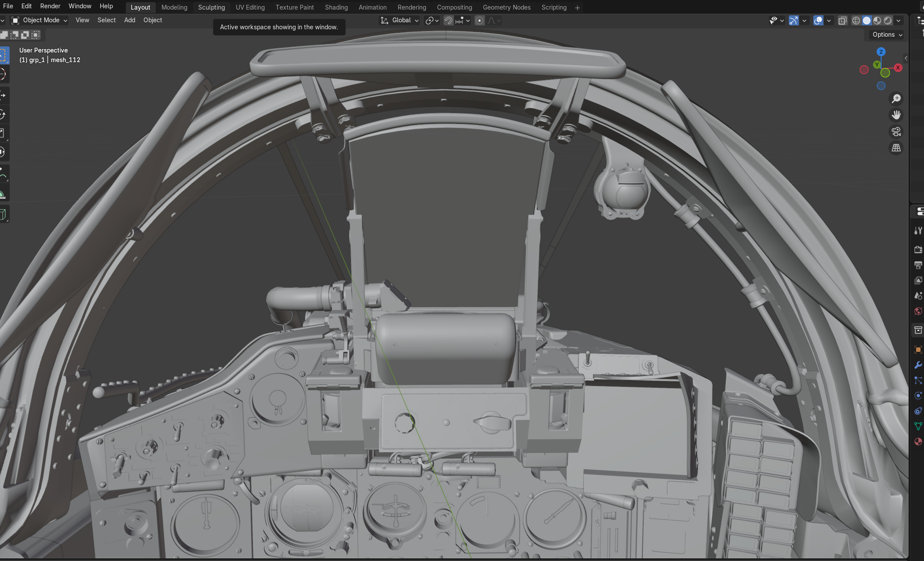924x561 pixels.
Task: Select rendered viewport shading
Action: 888,21
